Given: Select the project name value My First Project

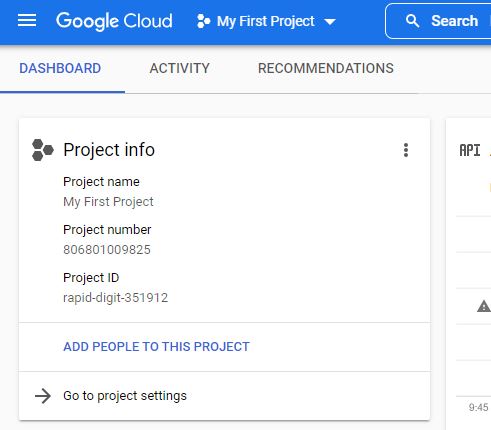Looking at the screenshot, I should 108,202.
